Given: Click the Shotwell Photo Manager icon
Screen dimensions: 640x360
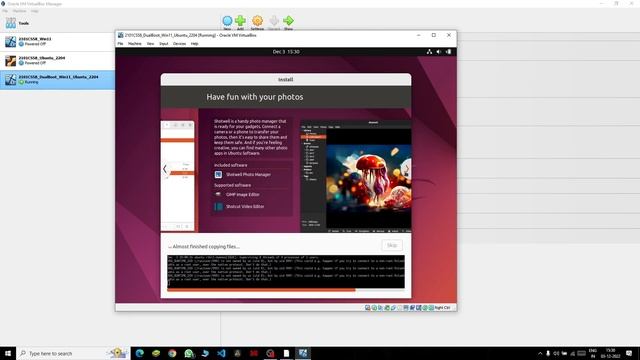Looking at the screenshot, I should [x=218, y=175].
